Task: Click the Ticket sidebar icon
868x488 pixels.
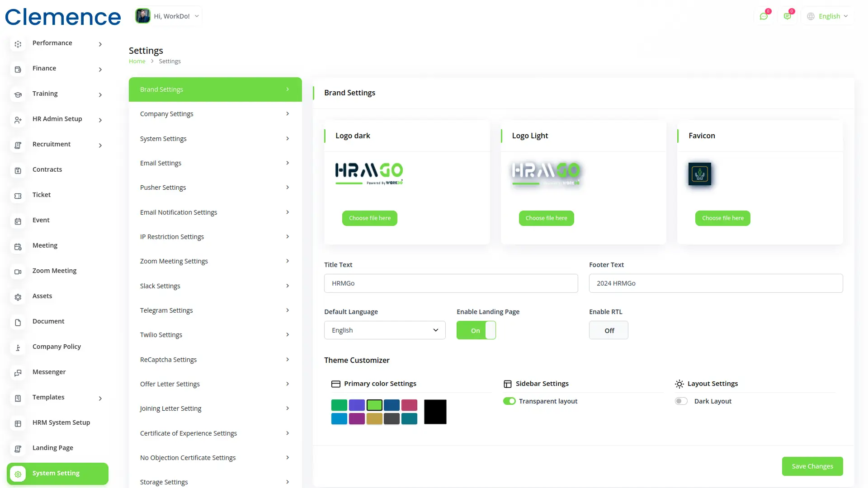Action: click(x=18, y=196)
